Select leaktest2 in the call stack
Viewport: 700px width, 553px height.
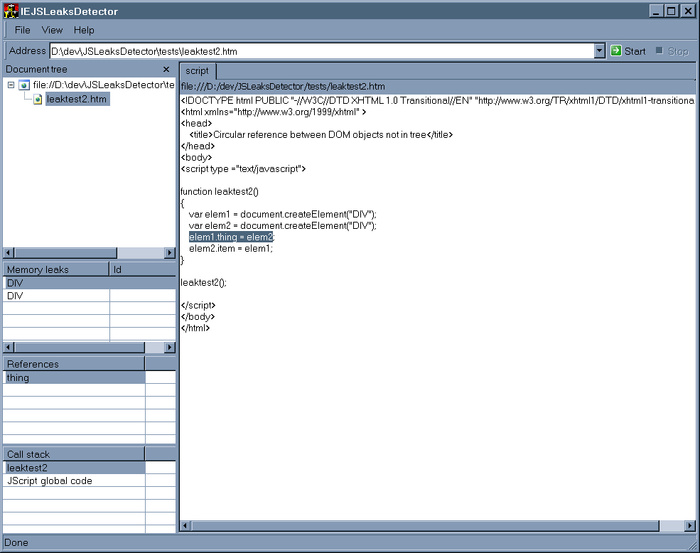[x=74, y=468]
